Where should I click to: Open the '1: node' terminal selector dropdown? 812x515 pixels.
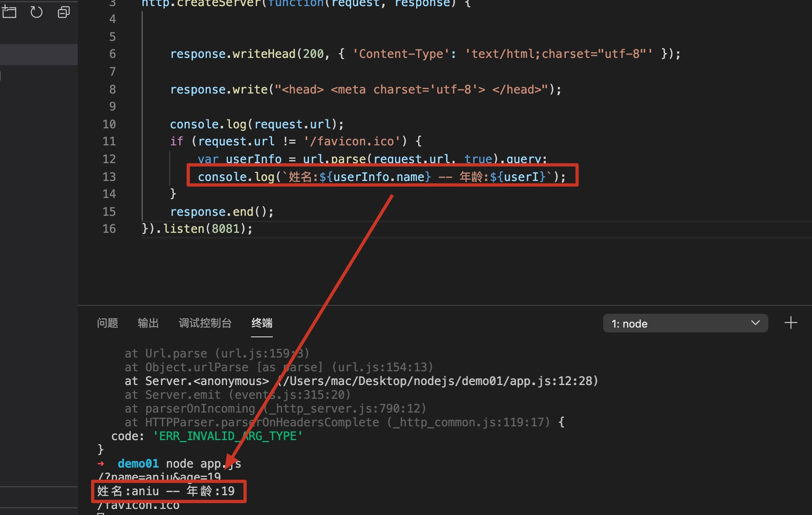pyautogui.click(x=685, y=323)
